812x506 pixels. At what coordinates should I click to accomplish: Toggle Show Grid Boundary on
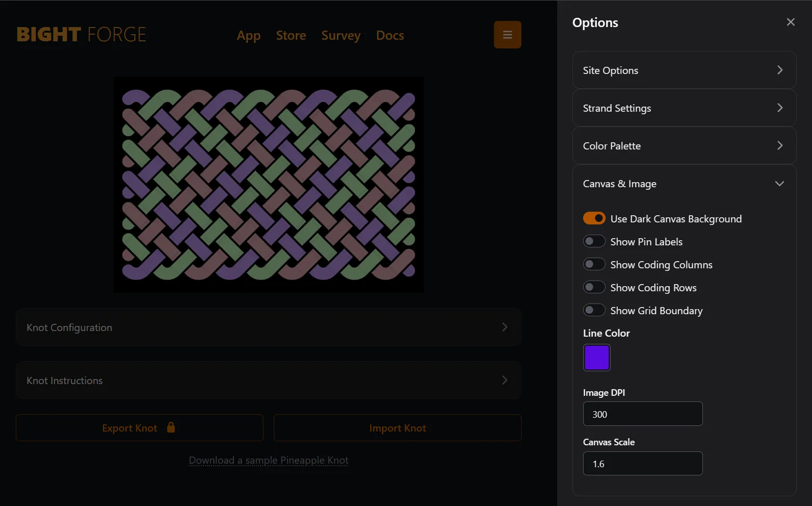pos(594,310)
